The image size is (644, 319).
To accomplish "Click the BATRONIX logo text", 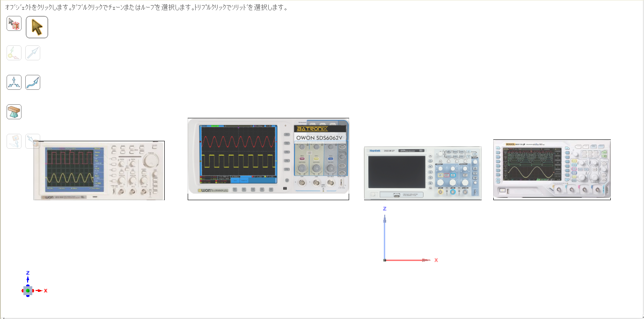I will [313, 129].
